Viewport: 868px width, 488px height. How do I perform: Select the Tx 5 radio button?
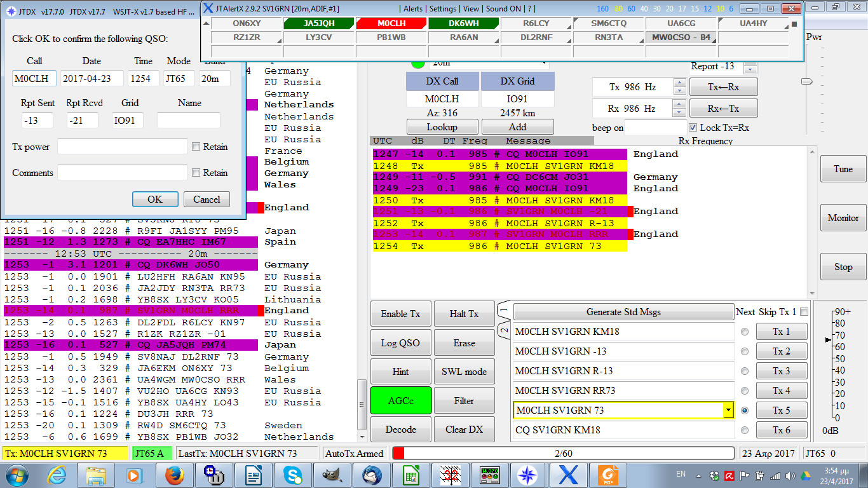pos(744,410)
